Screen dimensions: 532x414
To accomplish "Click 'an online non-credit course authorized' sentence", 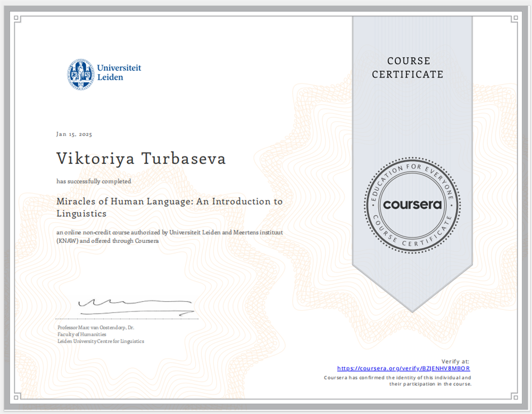I will tap(170, 236).
